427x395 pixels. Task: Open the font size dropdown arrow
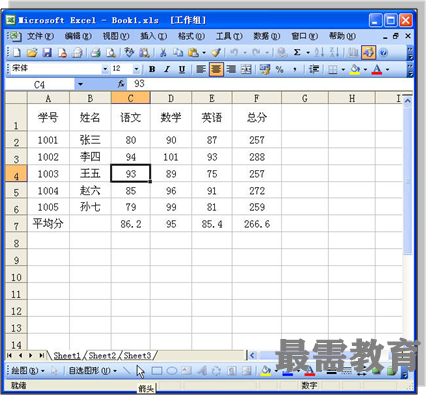136,69
